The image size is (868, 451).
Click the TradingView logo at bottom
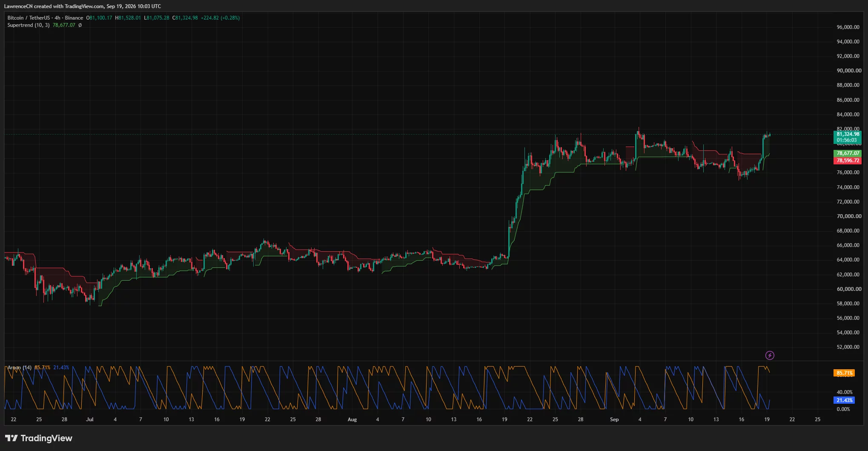pyautogui.click(x=39, y=438)
